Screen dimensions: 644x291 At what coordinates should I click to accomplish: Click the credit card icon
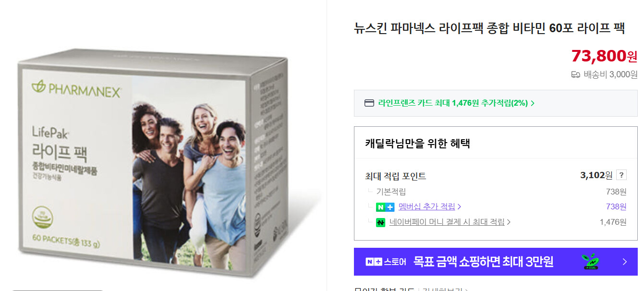[x=369, y=103]
